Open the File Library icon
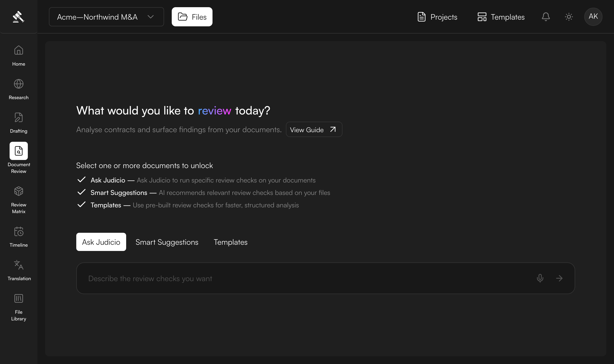614x364 pixels. click(19, 299)
